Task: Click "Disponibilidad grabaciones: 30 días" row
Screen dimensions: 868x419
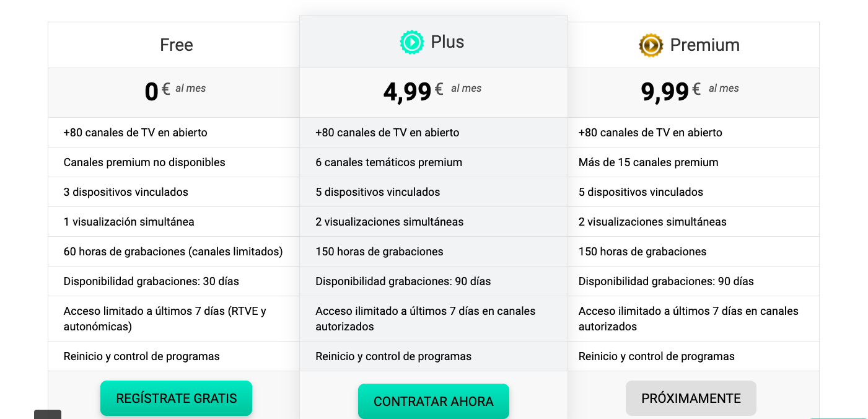Action: [151, 281]
